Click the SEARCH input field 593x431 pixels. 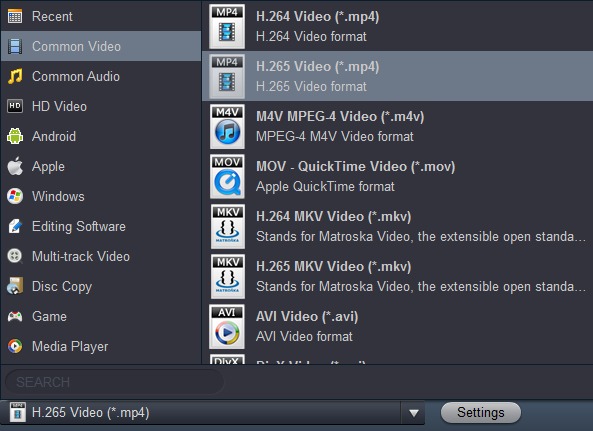[115, 382]
